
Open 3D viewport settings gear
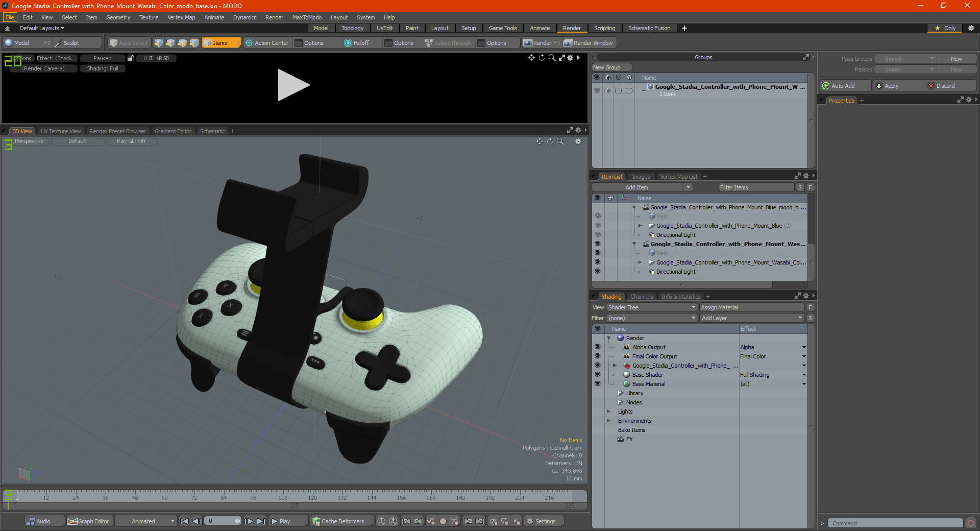pyautogui.click(x=578, y=141)
